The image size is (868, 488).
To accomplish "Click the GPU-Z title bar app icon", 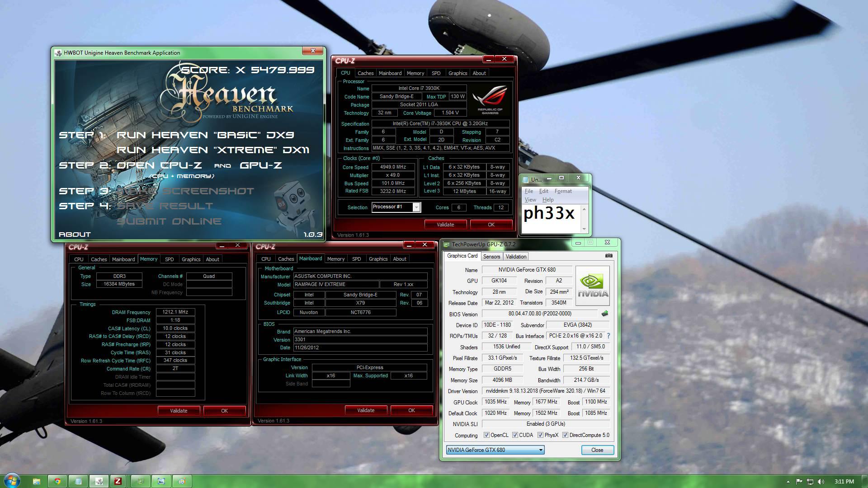I will [447, 244].
